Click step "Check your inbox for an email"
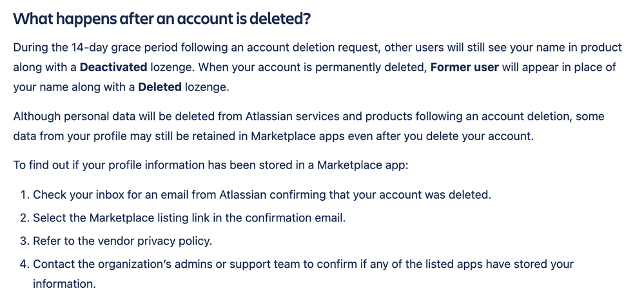This screenshot has height=304, width=644. 262,195
